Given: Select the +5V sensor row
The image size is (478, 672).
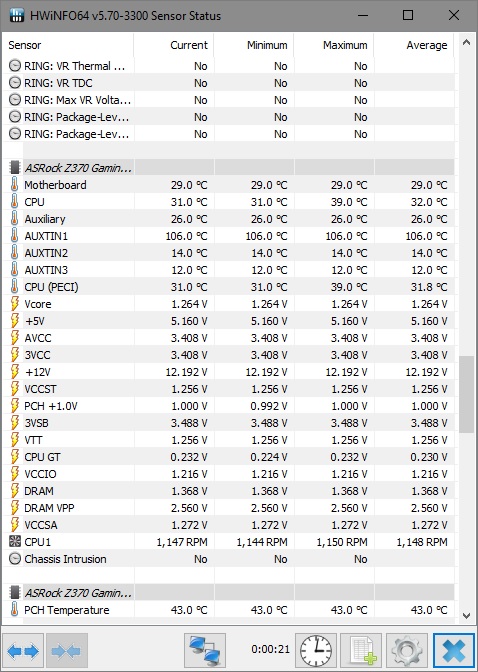Looking at the screenshot, I should (x=228, y=321).
